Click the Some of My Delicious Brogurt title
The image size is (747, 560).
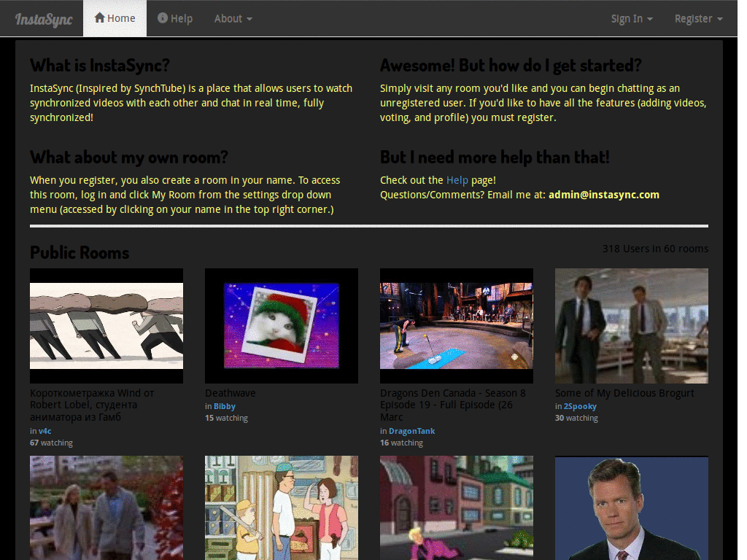[624, 393]
